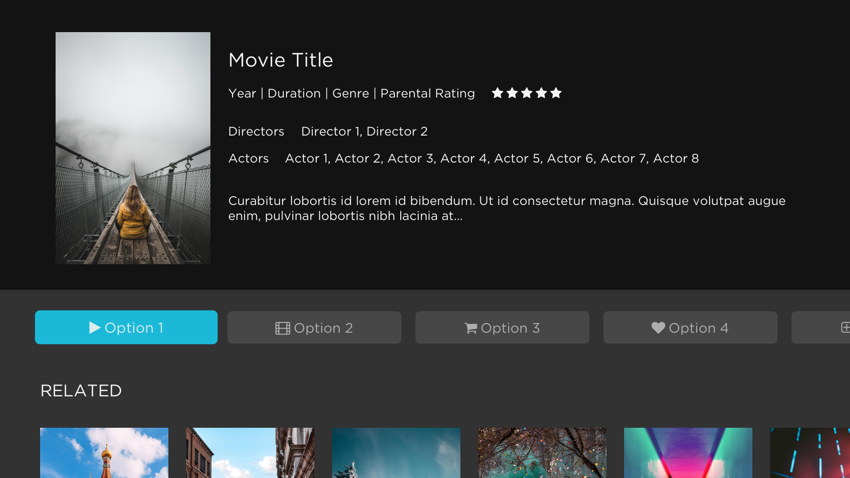Click the five-star rating
This screenshot has width=850, height=478.
(x=526, y=93)
